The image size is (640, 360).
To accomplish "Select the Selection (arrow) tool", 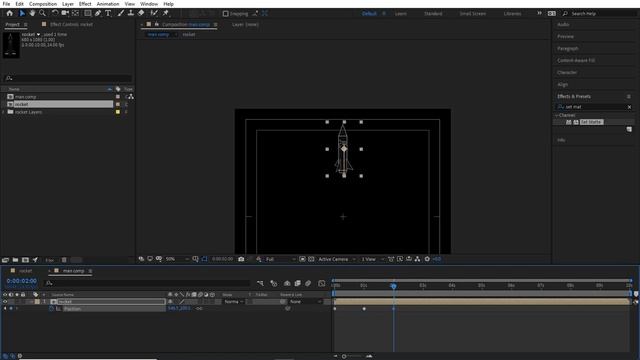I will click(22, 13).
